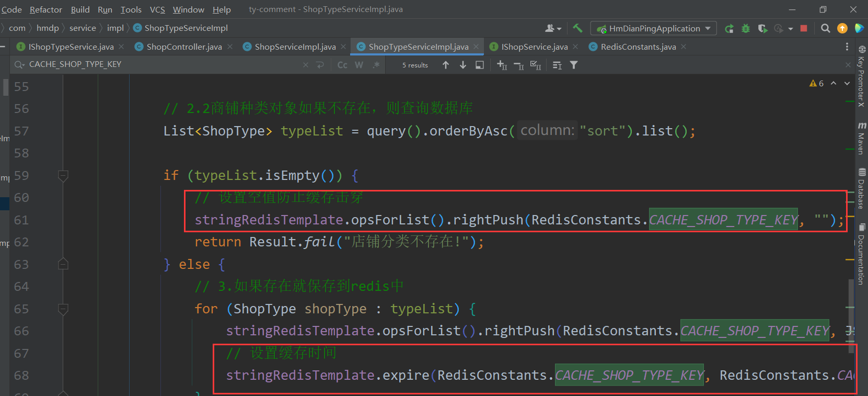868x396 pixels.
Task: Collapse the else block fold marker at line 63
Action: pyautogui.click(x=63, y=264)
